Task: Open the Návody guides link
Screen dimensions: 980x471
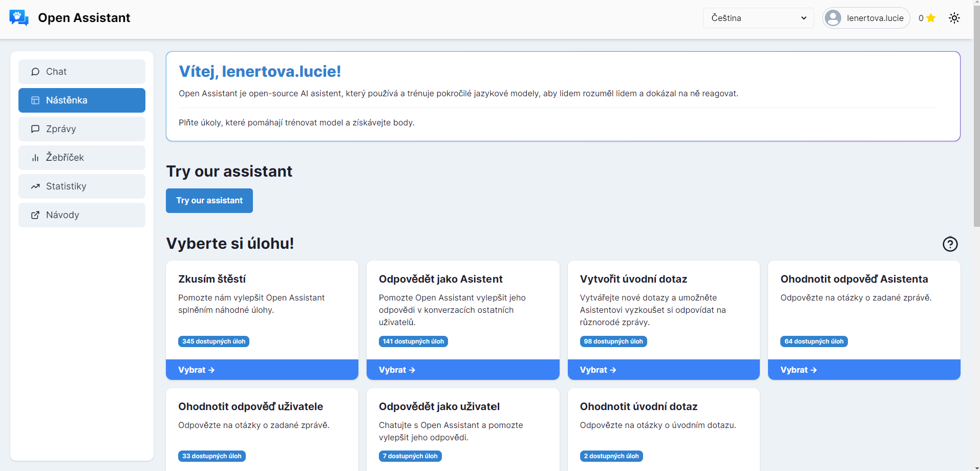Action: (82, 215)
